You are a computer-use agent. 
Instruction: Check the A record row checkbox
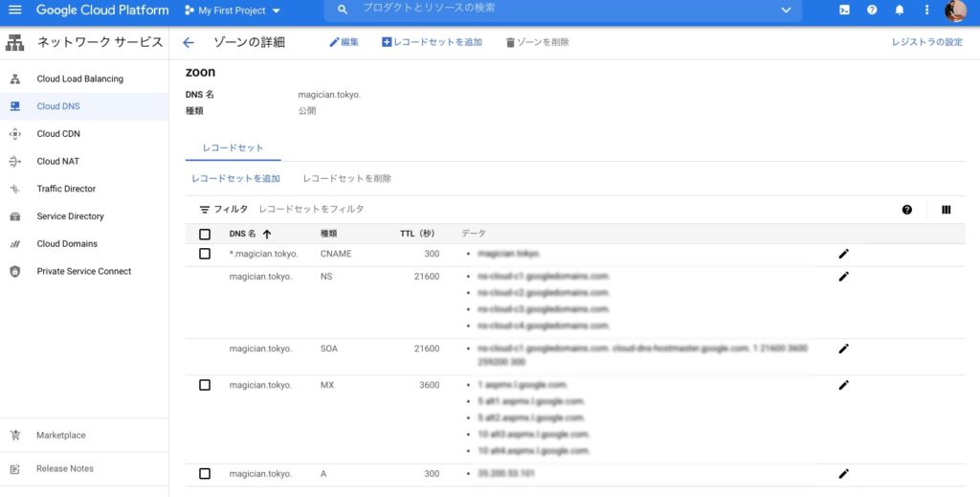tap(205, 474)
